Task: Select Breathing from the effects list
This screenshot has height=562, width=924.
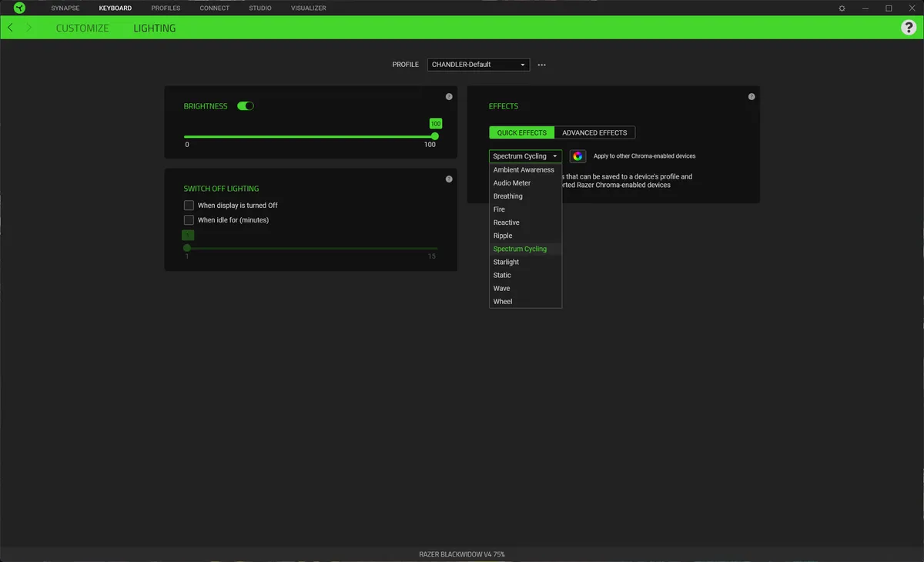Action: pyautogui.click(x=508, y=196)
